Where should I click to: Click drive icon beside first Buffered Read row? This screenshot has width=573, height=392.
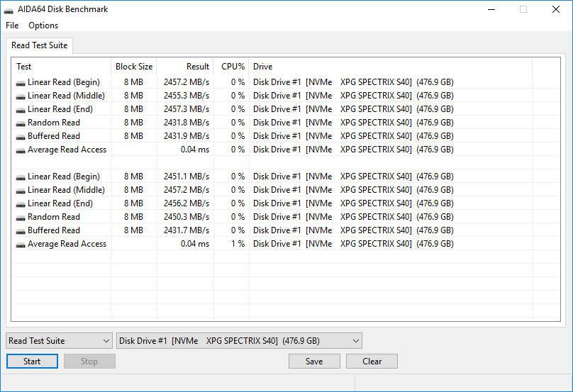pos(21,136)
